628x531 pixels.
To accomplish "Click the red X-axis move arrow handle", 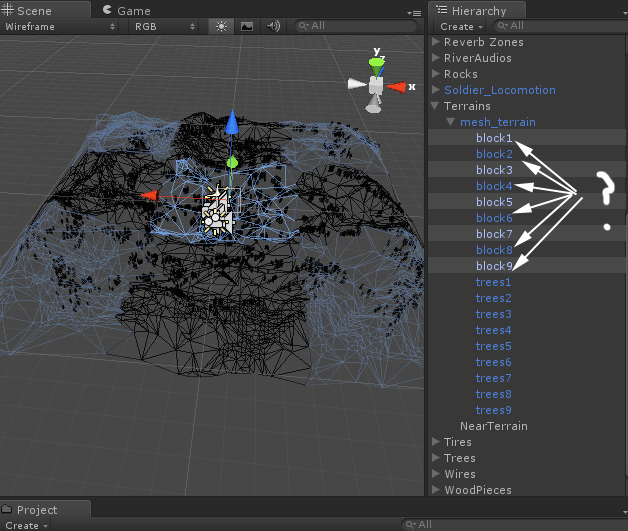I will click(x=151, y=196).
